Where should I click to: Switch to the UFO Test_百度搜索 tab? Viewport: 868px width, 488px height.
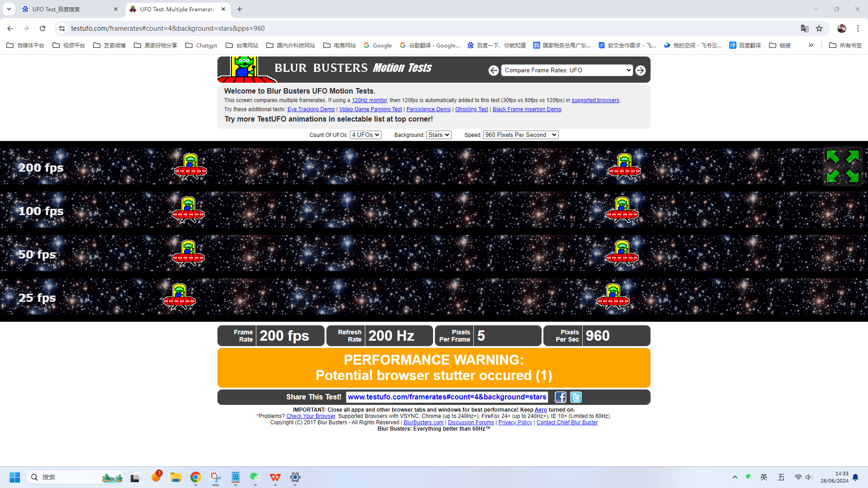(x=70, y=9)
